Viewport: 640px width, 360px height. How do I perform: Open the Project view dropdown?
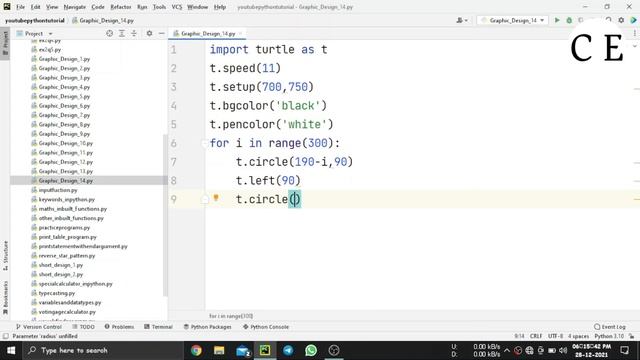34,33
